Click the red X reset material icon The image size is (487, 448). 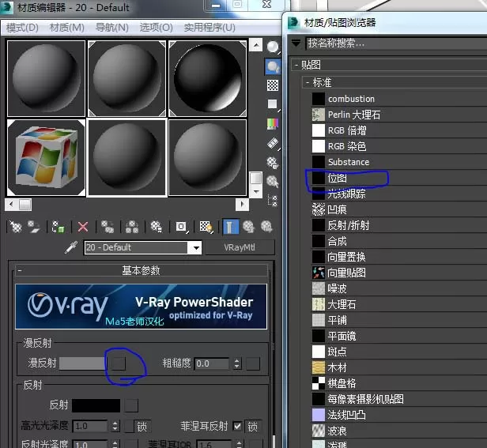[x=82, y=227]
